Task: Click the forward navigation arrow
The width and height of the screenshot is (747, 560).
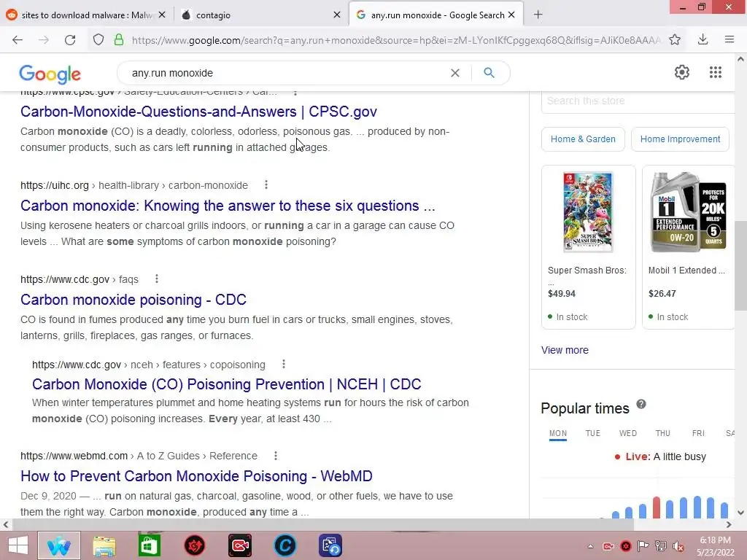Action: click(44, 40)
